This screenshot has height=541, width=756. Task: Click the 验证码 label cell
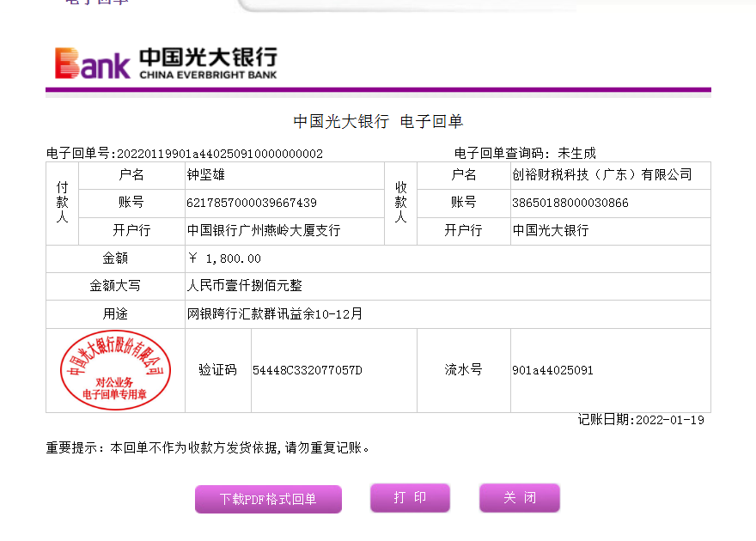[218, 370]
